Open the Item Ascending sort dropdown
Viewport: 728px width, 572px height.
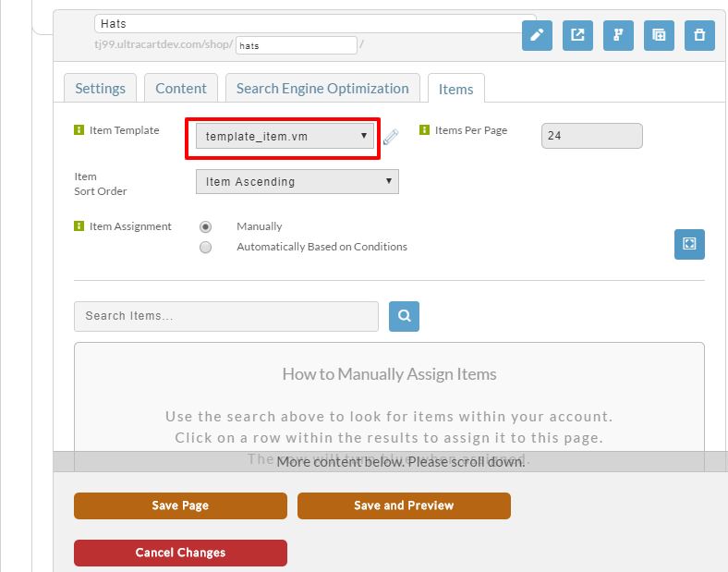297,181
